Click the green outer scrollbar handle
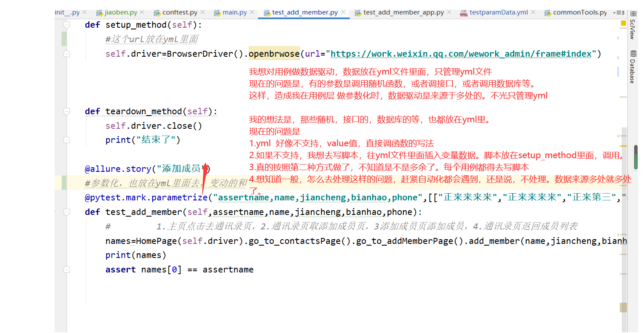The height and width of the screenshot is (333, 644). (636, 157)
